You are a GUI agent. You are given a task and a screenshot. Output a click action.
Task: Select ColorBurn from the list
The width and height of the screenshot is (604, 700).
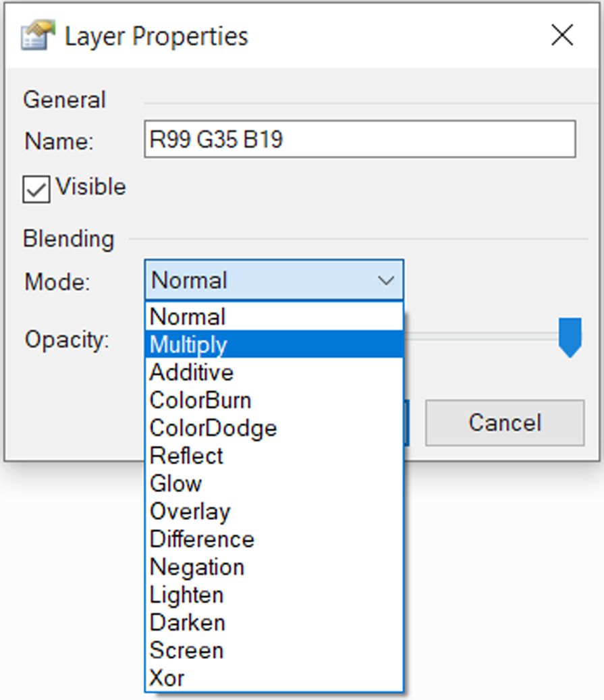(274, 400)
